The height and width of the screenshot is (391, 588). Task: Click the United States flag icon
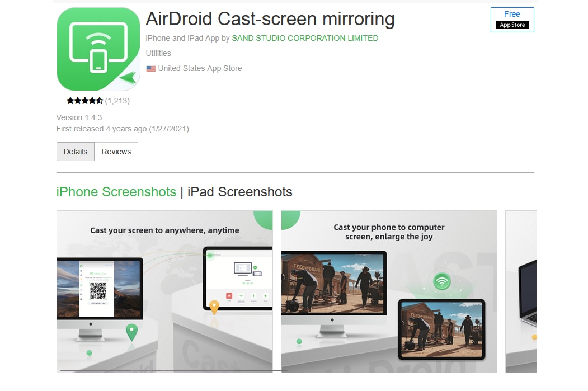click(x=150, y=69)
